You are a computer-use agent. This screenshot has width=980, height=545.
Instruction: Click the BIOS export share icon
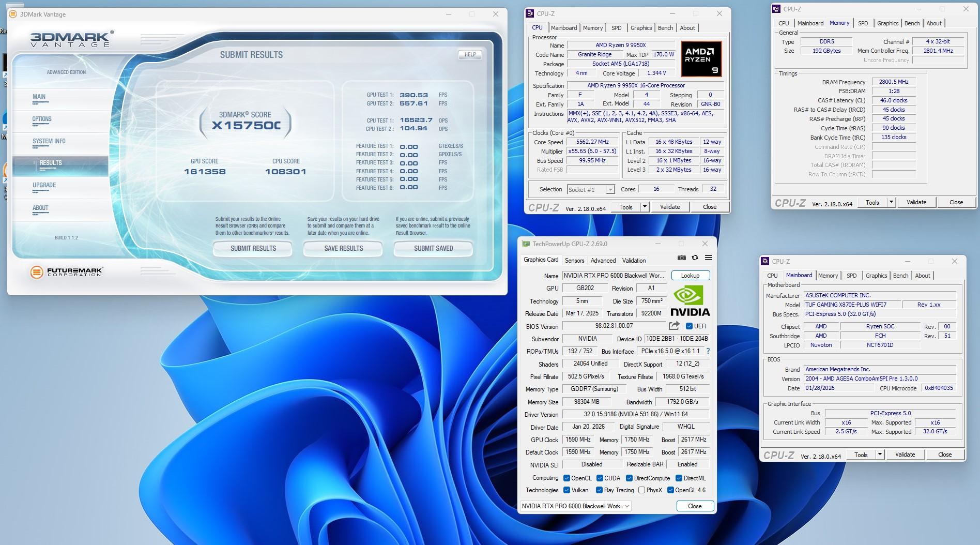click(x=673, y=326)
